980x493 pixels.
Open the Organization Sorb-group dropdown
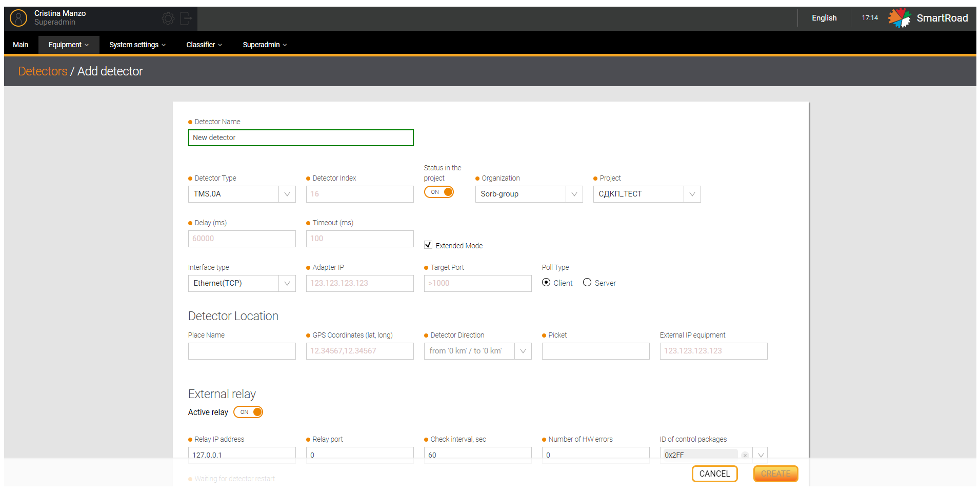pos(529,194)
